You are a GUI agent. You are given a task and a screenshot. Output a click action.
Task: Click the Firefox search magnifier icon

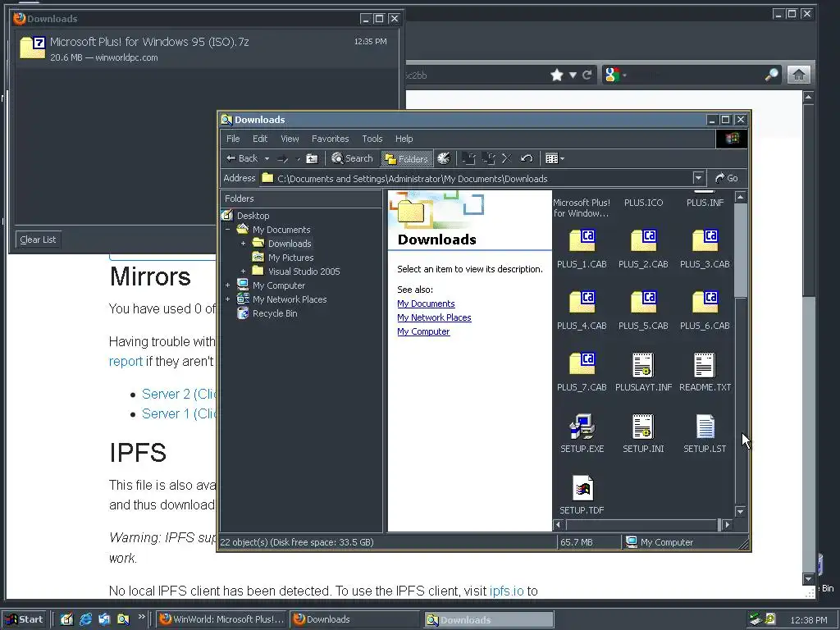(771, 75)
